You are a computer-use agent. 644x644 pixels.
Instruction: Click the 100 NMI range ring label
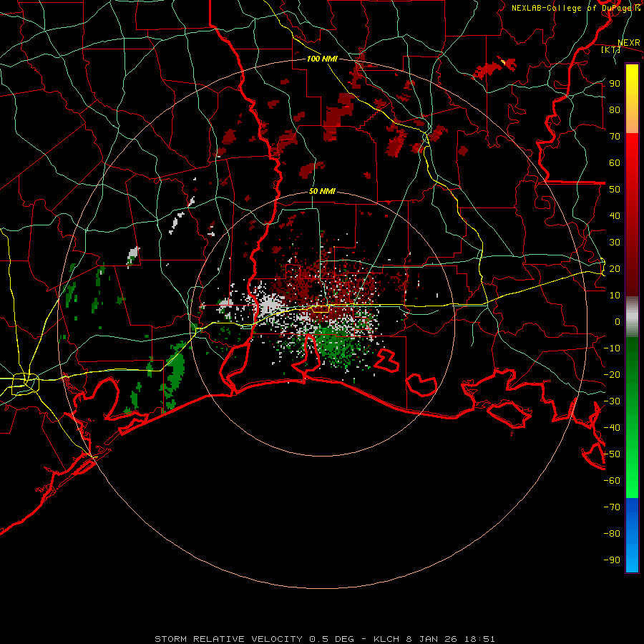[x=322, y=59]
